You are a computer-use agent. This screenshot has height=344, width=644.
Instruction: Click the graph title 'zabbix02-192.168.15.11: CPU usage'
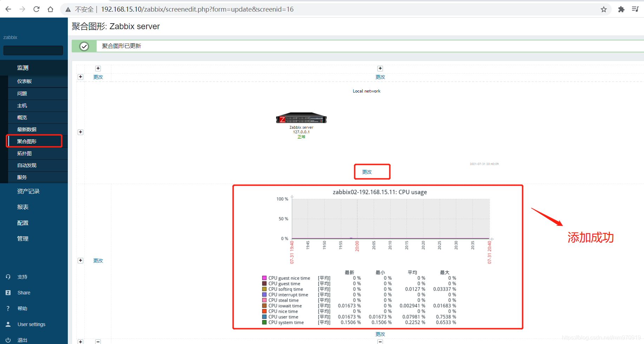(380, 192)
